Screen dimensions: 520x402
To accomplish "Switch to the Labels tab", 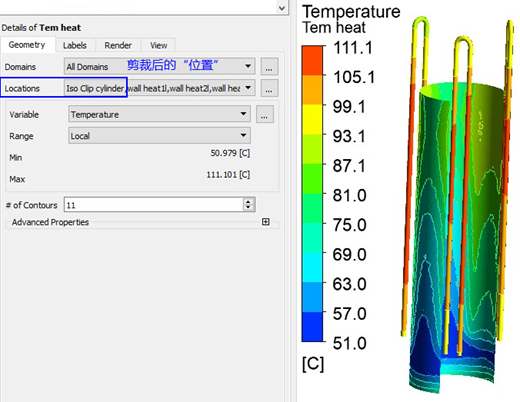I will (x=75, y=45).
